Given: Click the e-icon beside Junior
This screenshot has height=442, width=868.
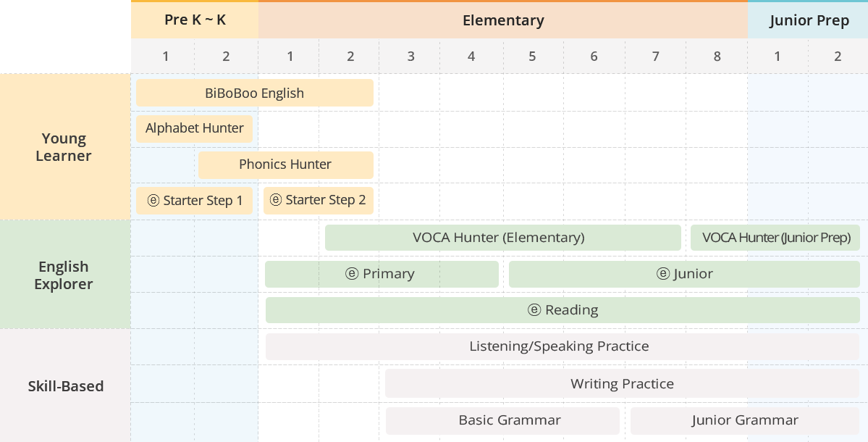Looking at the screenshot, I should (663, 274).
